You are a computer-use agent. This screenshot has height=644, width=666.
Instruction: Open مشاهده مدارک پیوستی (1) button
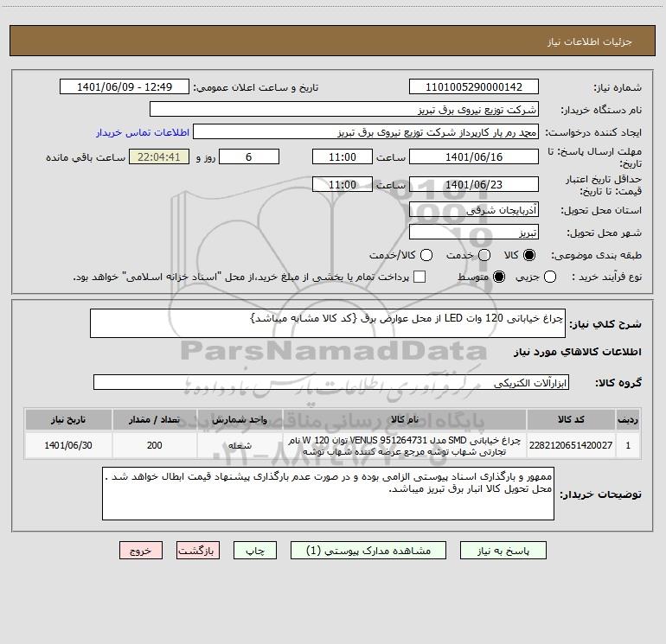(x=368, y=551)
